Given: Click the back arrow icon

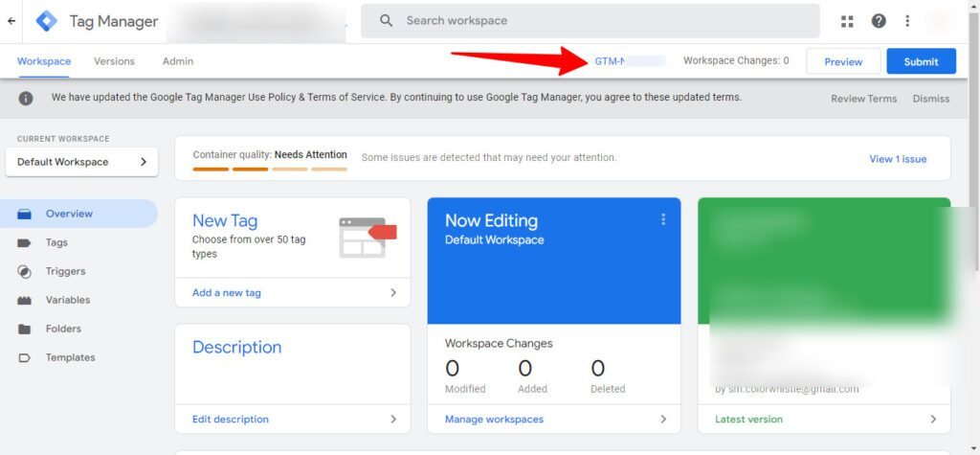Looking at the screenshot, I should pyautogui.click(x=11, y=21).
